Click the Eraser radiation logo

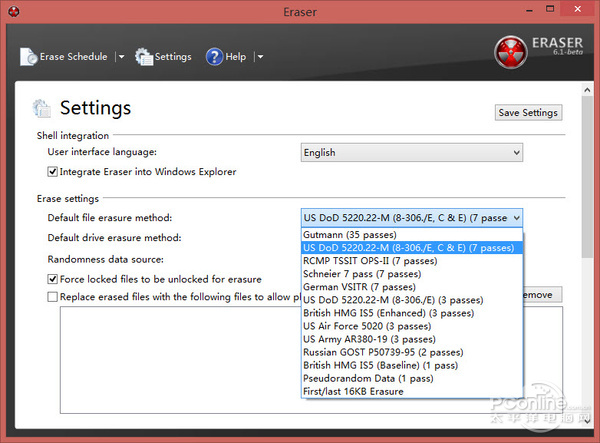pyautogui.click(x=510, y=52)
